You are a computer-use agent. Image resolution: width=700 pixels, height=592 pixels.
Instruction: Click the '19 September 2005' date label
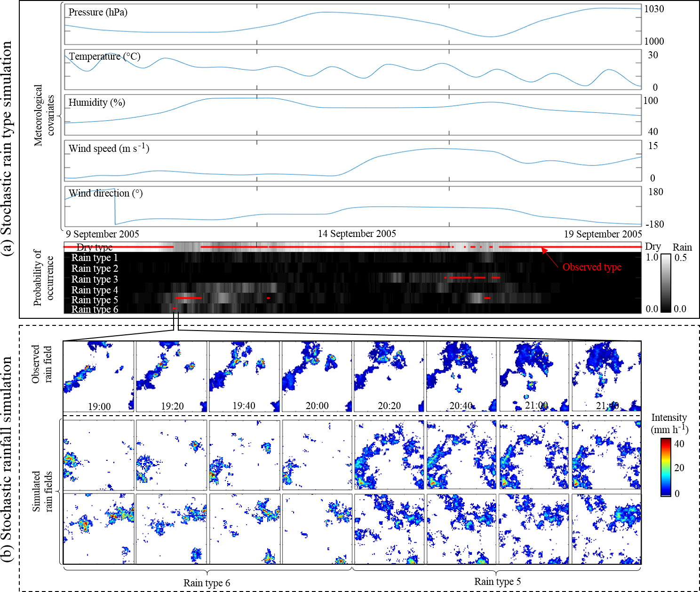(603, 234)
